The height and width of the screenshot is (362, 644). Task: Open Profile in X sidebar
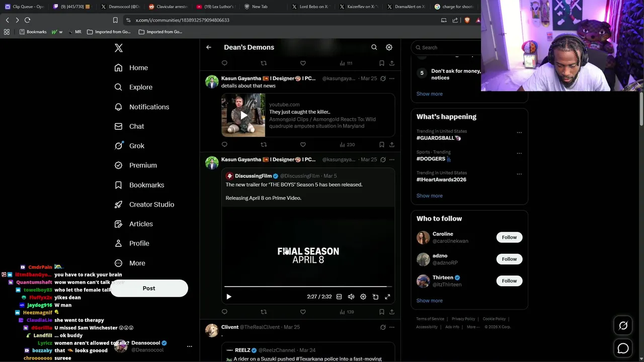point(131,243)
